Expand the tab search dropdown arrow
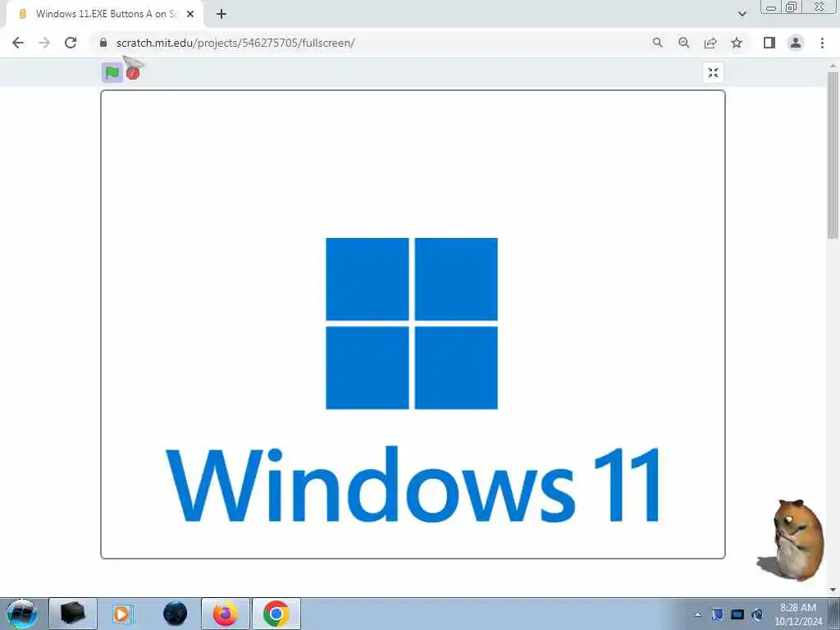 (x=742, y=14)
